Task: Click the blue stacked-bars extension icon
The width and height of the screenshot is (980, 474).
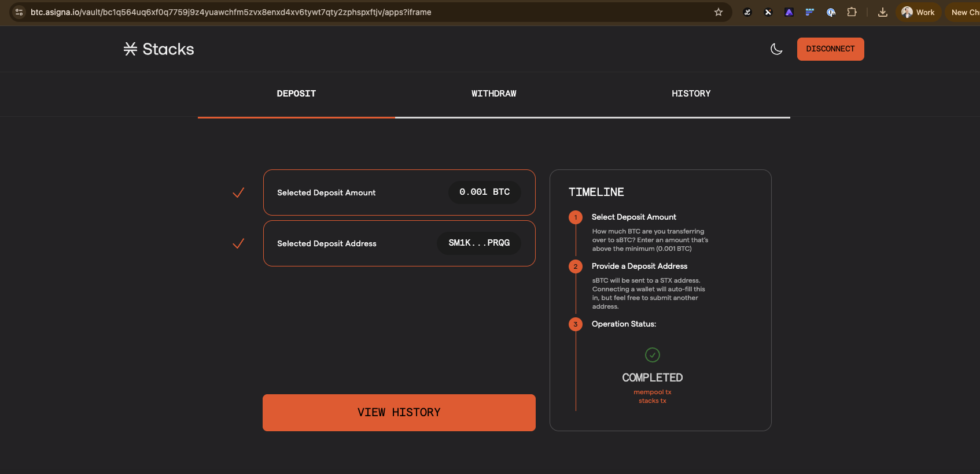Action: click(x=810, y=12)
